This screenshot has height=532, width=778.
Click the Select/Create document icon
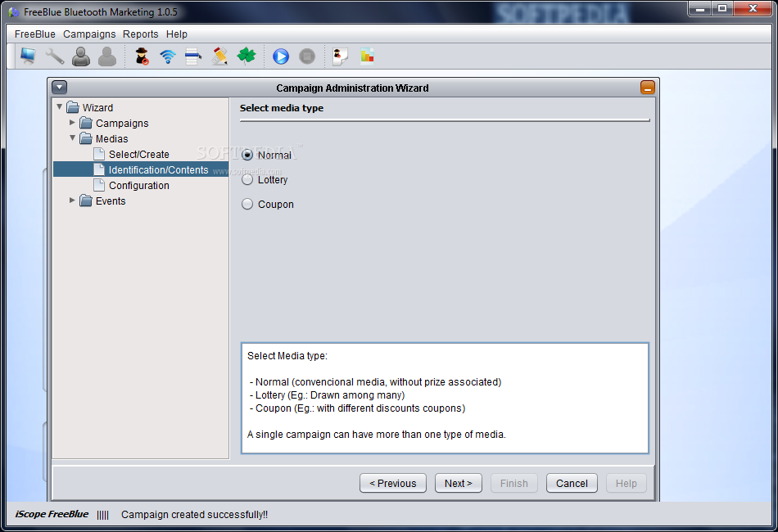coord(99,154)
